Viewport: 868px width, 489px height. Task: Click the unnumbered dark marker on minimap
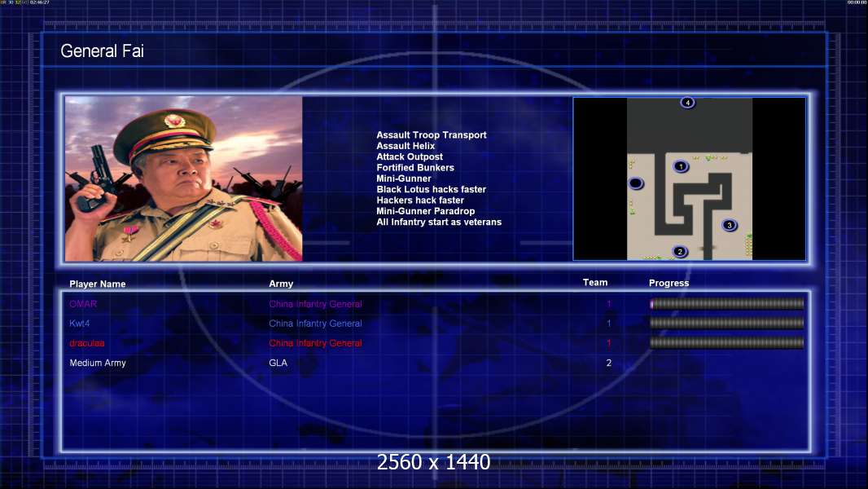(x=635, y=183)
